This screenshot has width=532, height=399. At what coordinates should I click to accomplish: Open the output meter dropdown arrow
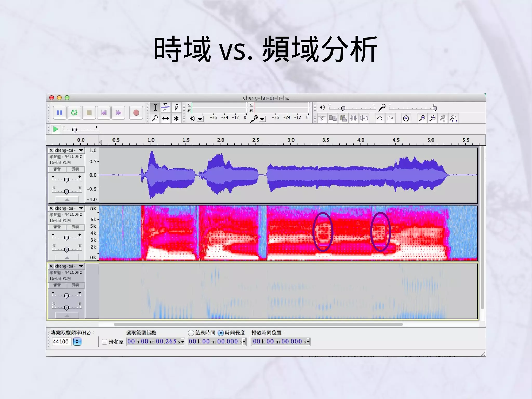click(200, 119)
